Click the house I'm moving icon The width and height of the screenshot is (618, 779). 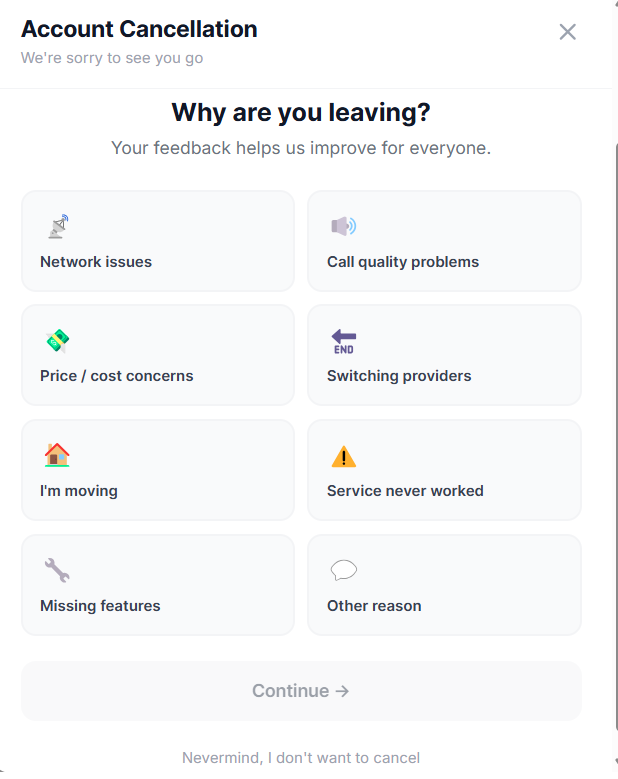[57, 456]
